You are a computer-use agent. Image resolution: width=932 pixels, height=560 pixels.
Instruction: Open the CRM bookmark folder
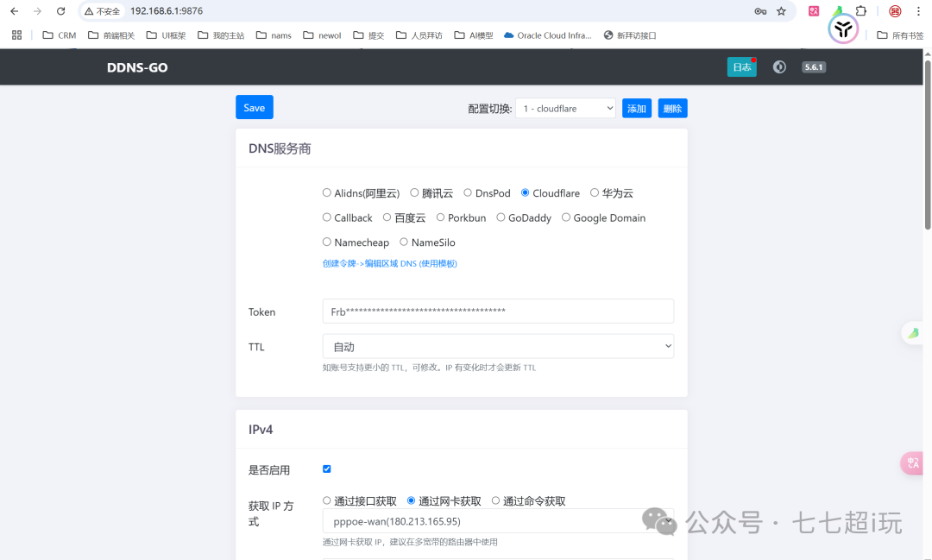(x=59, y=35)
